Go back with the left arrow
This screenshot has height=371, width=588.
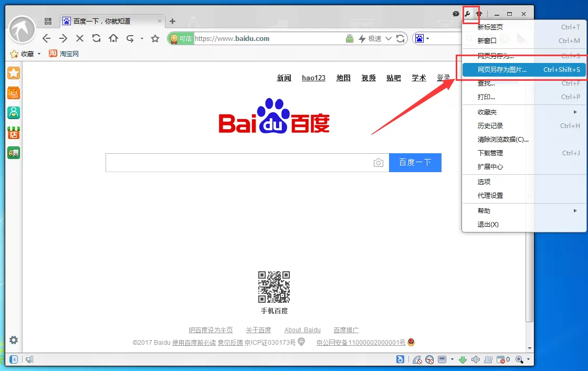click(x=47, y=38)
